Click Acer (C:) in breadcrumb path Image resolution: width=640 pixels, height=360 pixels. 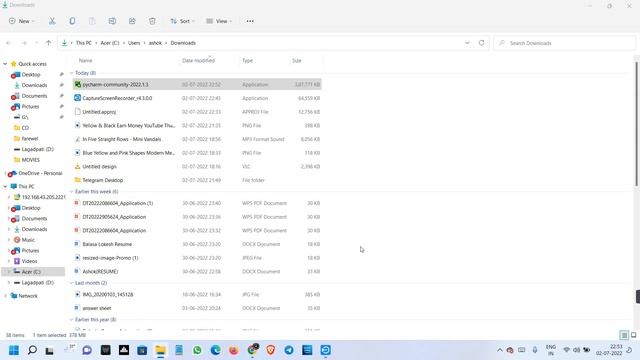pos(110,43)
